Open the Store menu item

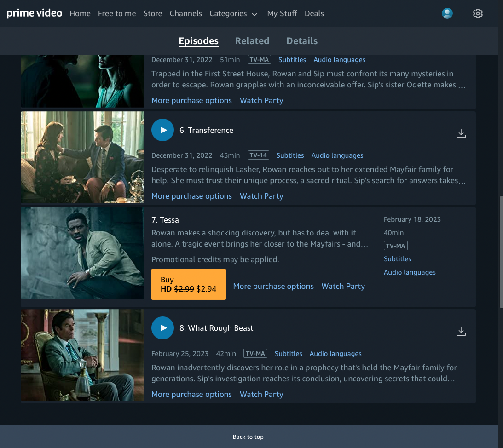pyautogui.click(x=152, y=14)
